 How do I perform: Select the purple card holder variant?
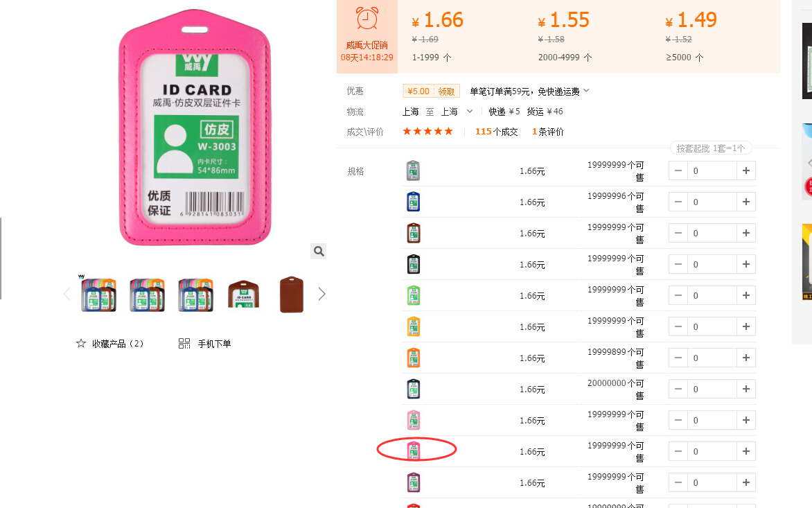(x=413, y=482)
